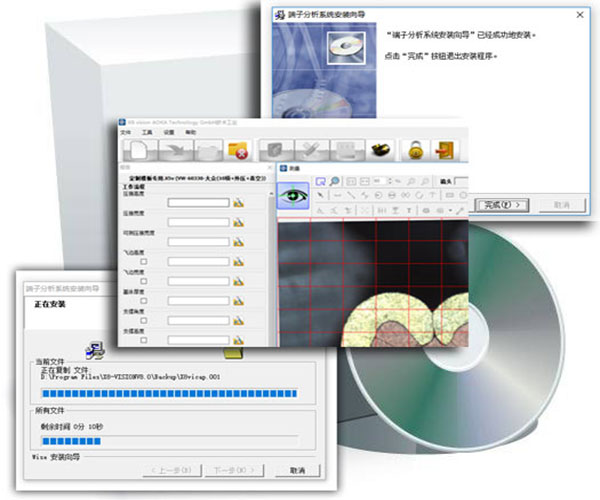Viewport: 600px width, 500px height.
Task: Click the template name header text
Action: click(197, 178)
